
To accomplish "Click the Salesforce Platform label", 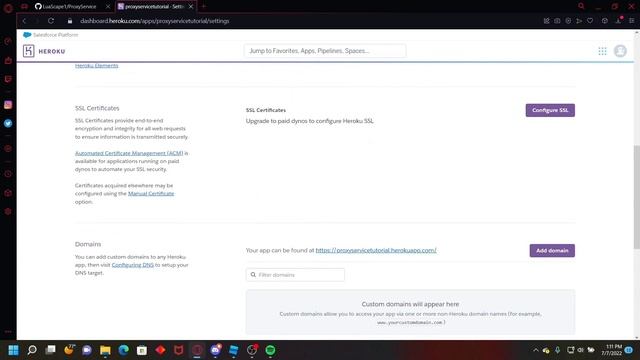I will pyautogui.click(x=56, y=35).
